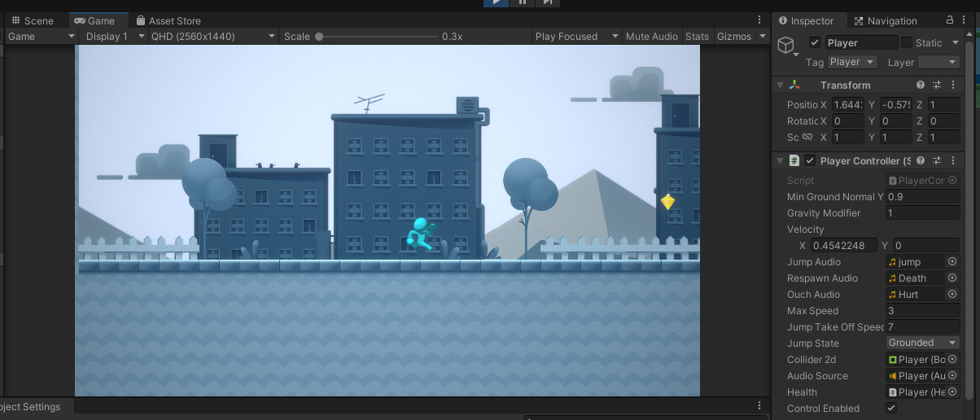The height and width of the screenshot is (420, 980).
Task: Uncheck Player Controller component enabled checkbox
Action: 810,161
